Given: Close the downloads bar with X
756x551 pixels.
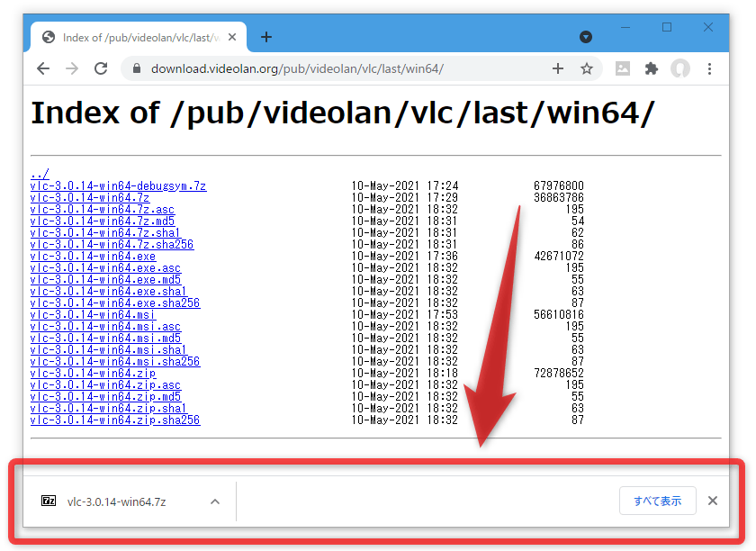Looking at the screenshot, I should point(712,501).
